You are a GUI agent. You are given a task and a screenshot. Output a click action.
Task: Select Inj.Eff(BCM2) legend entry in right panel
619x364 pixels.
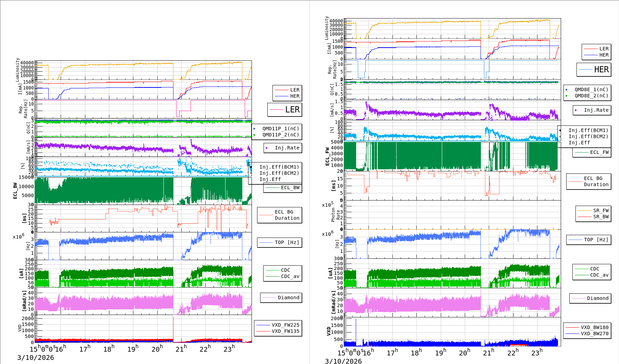coord(588,136)
